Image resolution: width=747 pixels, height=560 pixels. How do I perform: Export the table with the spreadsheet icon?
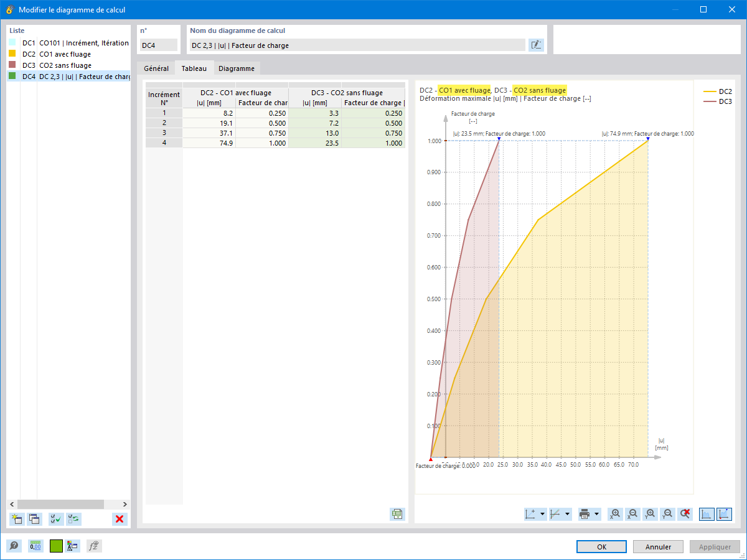coord(397,514)
